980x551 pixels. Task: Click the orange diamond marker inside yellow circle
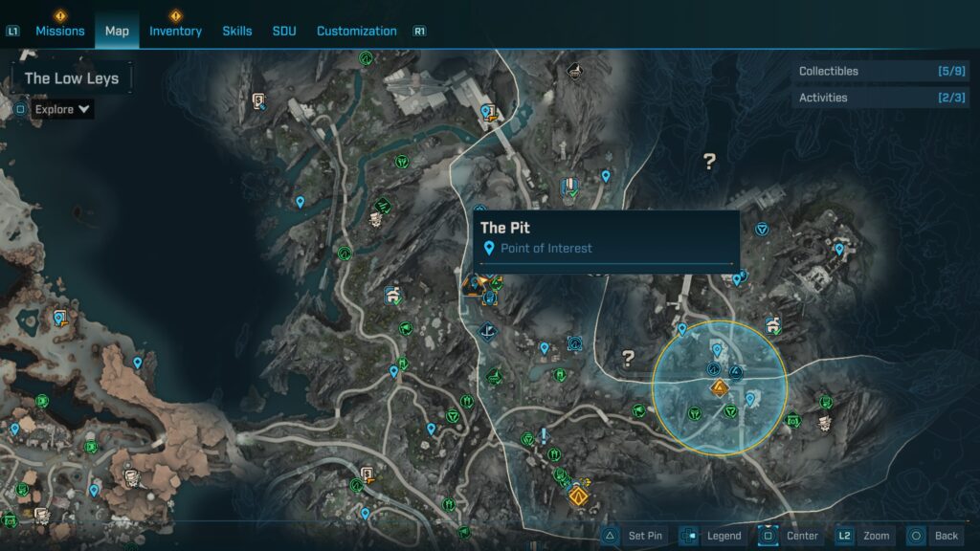click(718, 387)
